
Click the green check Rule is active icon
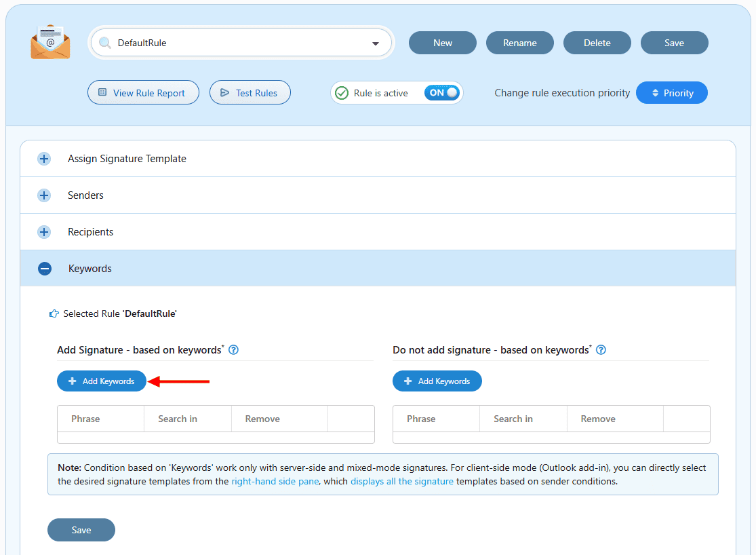(x=342, y=93)
